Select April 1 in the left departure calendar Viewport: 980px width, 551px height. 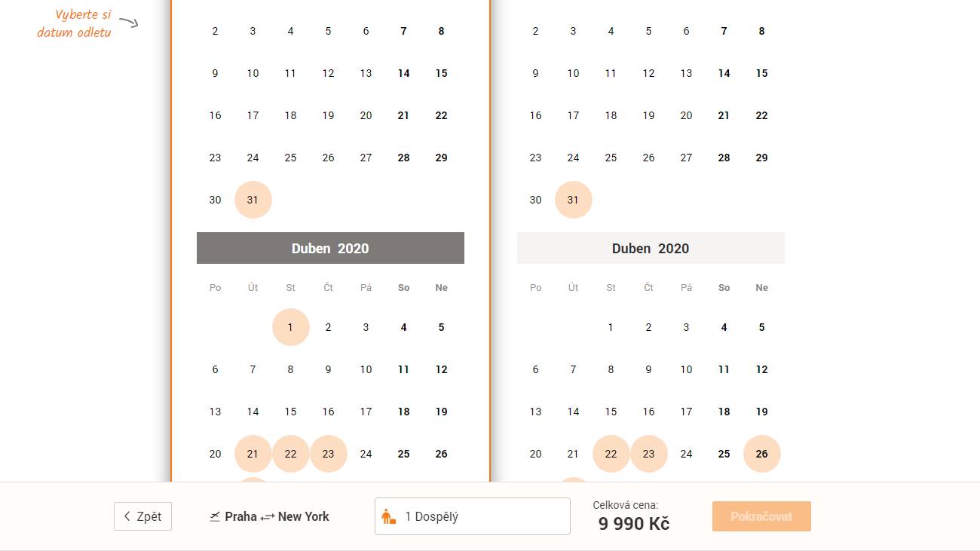pyautogui.click(x=291, y=327)
